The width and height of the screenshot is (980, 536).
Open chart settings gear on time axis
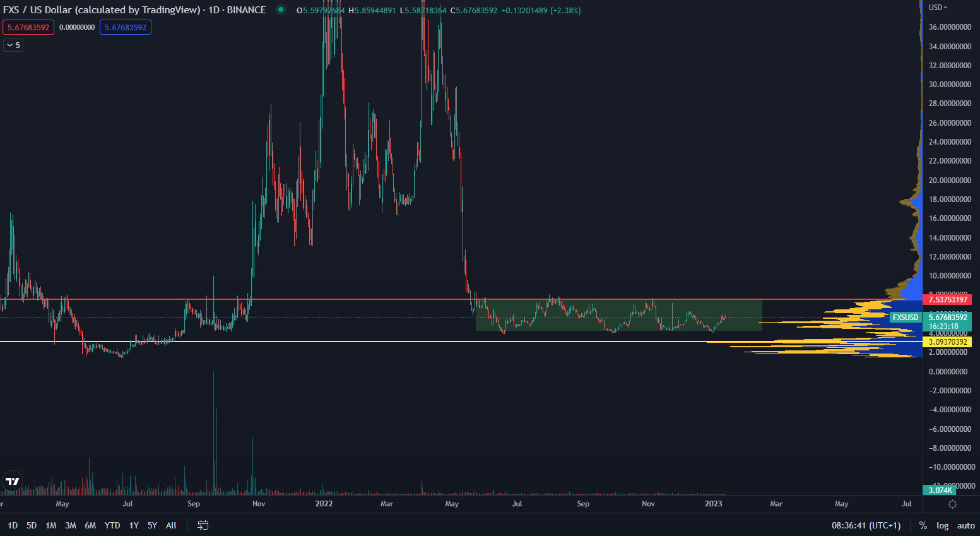[x=952, y=504]
